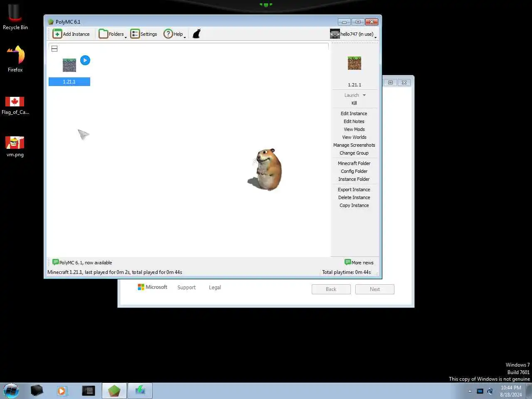Screen dimensions: 532x399
Task: Open the Config Folder
Action: tap(354, 171)
